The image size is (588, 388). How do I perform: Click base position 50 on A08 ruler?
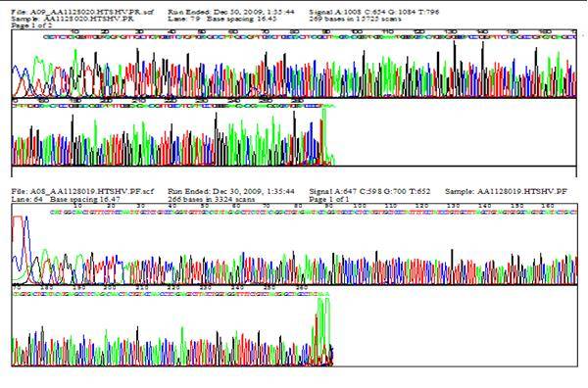click(205, 206)
